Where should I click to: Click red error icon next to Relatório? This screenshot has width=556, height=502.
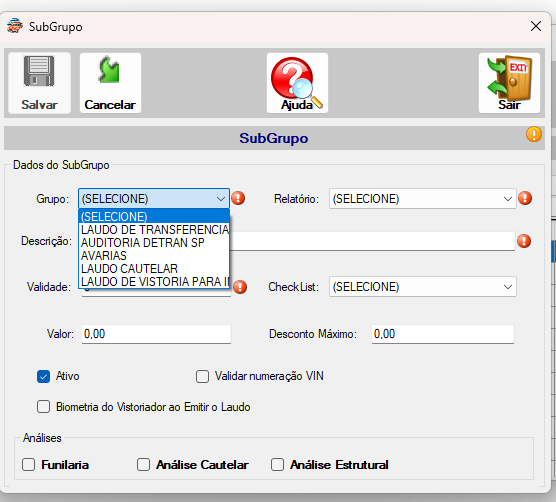[525, 198]
